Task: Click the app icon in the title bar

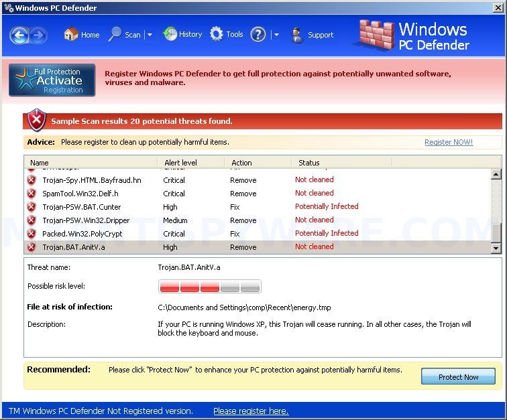Action: 9,8
